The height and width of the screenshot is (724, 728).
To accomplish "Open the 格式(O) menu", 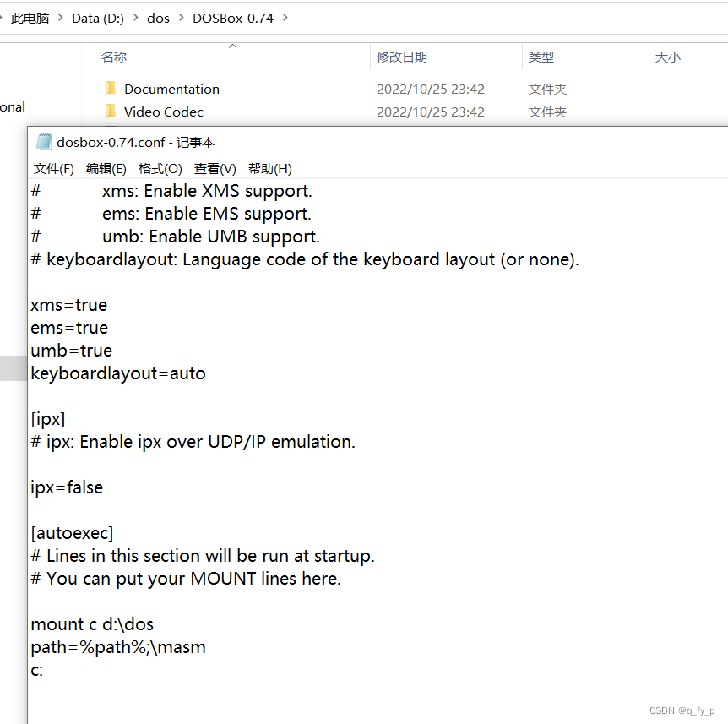I will click(160, 168).
